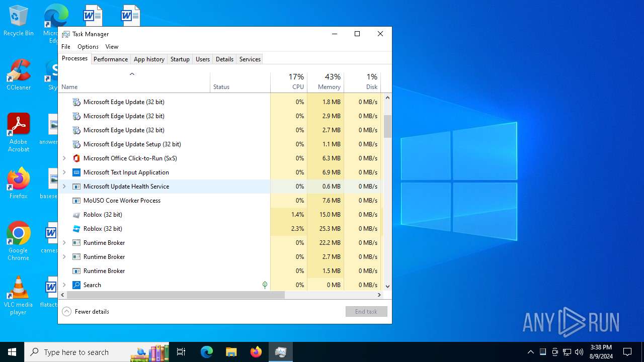This screenshot has height=362, width=644.
Task: Expand the Runtime Broker using 2.7 MB
Action: (64, 257)
